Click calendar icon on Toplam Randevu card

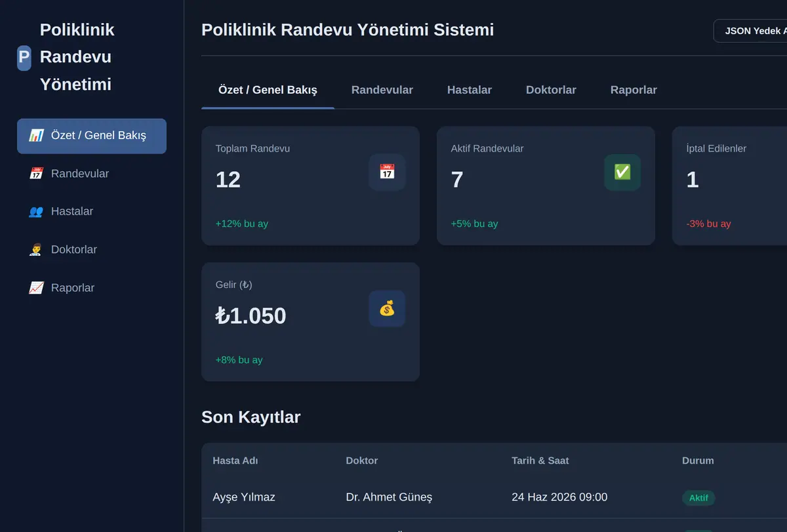[387, 173]
